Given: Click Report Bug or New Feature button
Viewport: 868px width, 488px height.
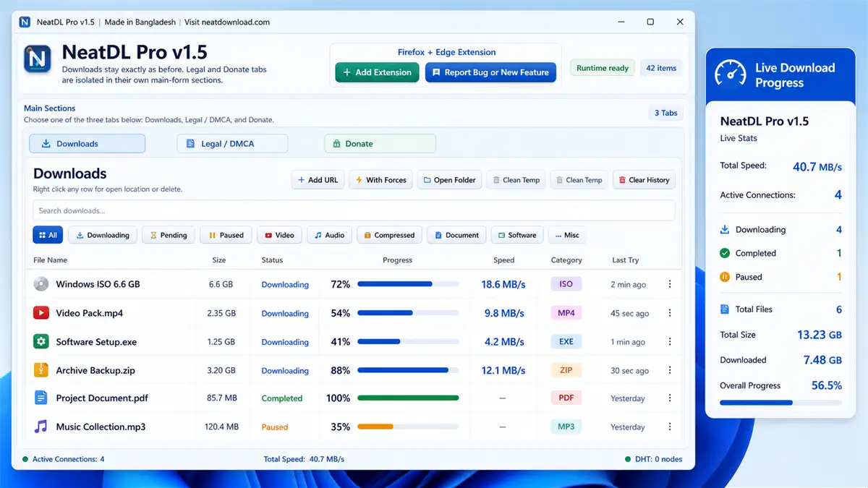Looking at the screenshot, I should [x=490, y=72].
